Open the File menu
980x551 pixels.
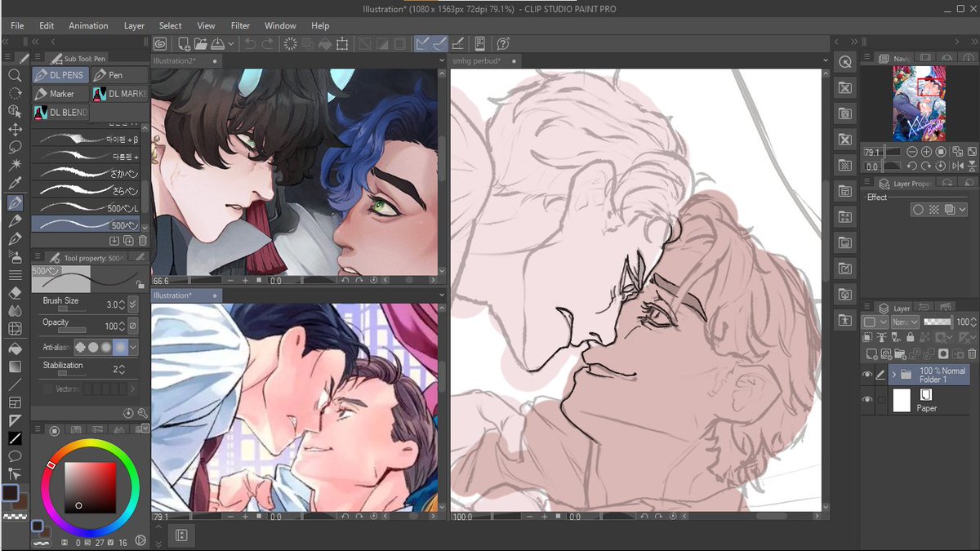tap(17, 25)
